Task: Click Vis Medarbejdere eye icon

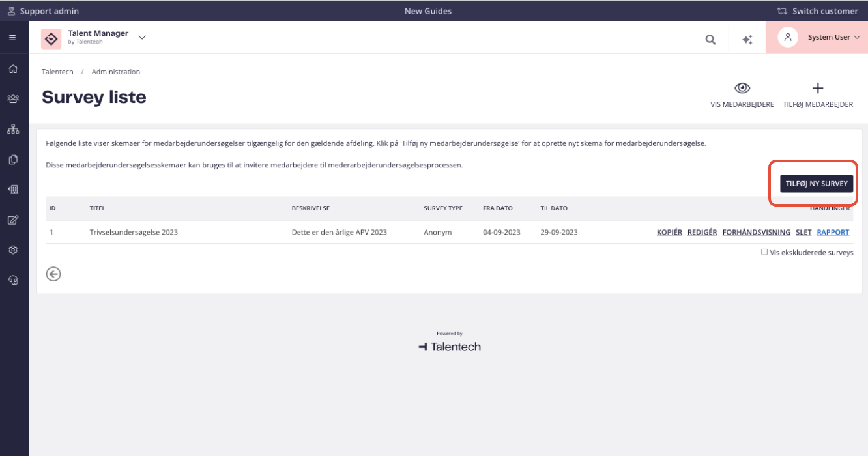Action: 742,89
